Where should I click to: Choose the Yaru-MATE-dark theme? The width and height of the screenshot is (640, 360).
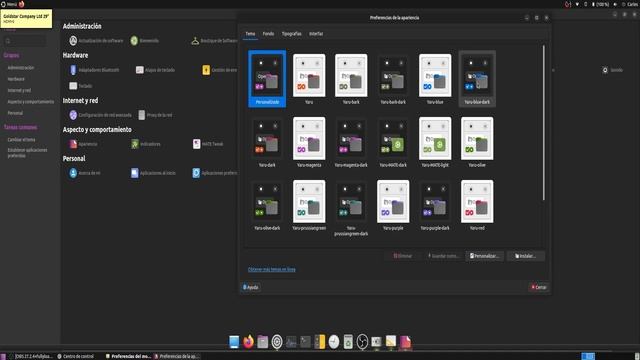(393, 142)
